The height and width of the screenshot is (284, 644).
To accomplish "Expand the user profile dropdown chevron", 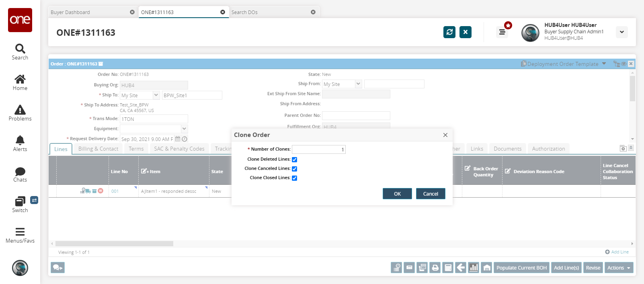I will tap(622, 32).
